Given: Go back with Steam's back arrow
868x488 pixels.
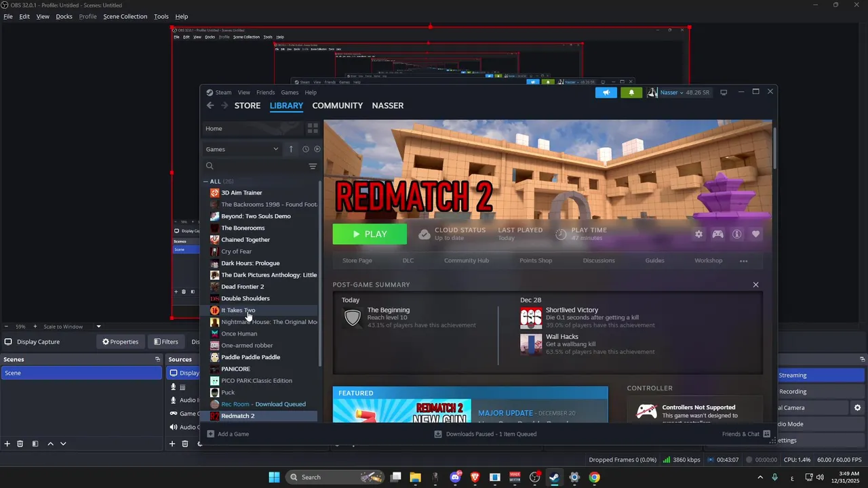Looking at the screenshot, I should pos(210,106).
